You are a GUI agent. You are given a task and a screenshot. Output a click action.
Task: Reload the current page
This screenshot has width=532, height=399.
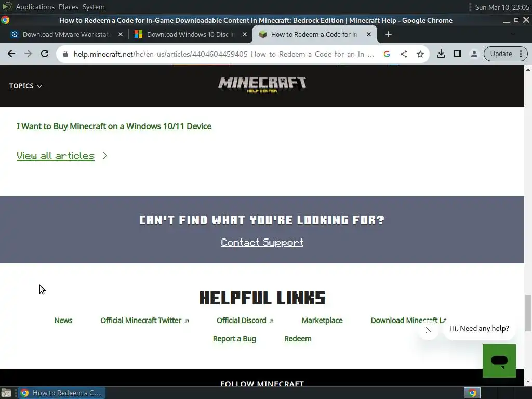(45, 54)
